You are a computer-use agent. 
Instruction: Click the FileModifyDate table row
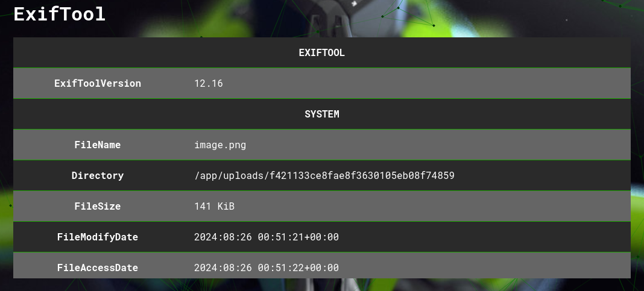(x=321, y=237)
